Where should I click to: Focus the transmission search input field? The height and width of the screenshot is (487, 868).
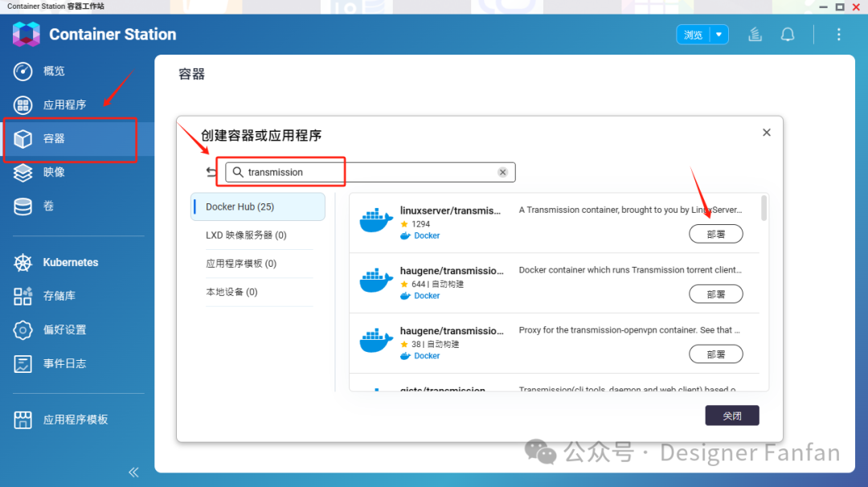(x=371, y=172)
